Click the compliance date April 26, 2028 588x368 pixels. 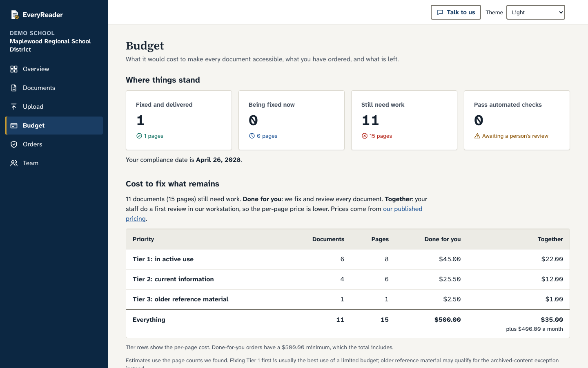click(218, 160)
